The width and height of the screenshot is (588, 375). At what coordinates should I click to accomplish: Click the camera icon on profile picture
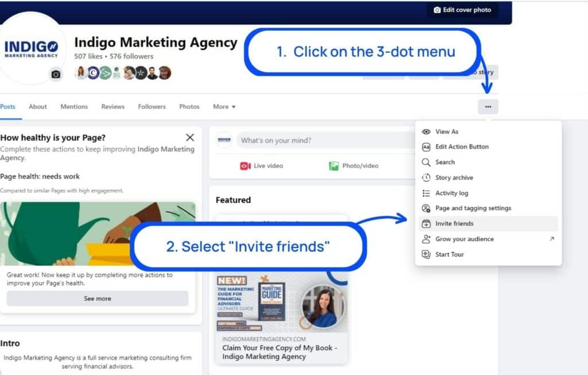click(x=56, y=74)
